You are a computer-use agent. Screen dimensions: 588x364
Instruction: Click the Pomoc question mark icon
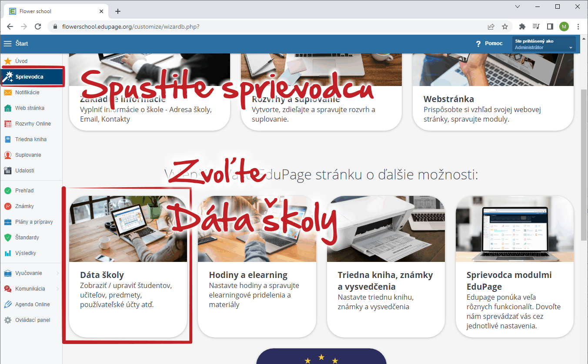pos(478,44)
